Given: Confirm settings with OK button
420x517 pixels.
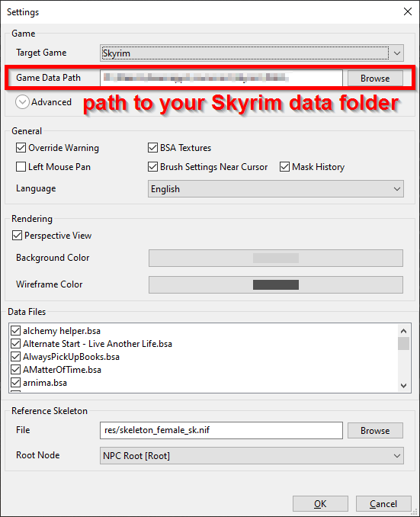Looking at the screenshot, I should click(x=320, y=504).
